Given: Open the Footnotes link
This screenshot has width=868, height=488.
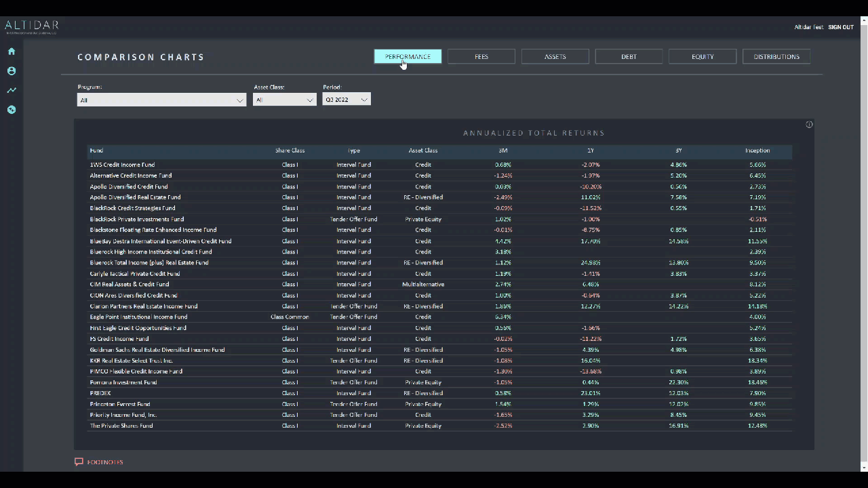Looking at the screenshot, I should point(105,462).
